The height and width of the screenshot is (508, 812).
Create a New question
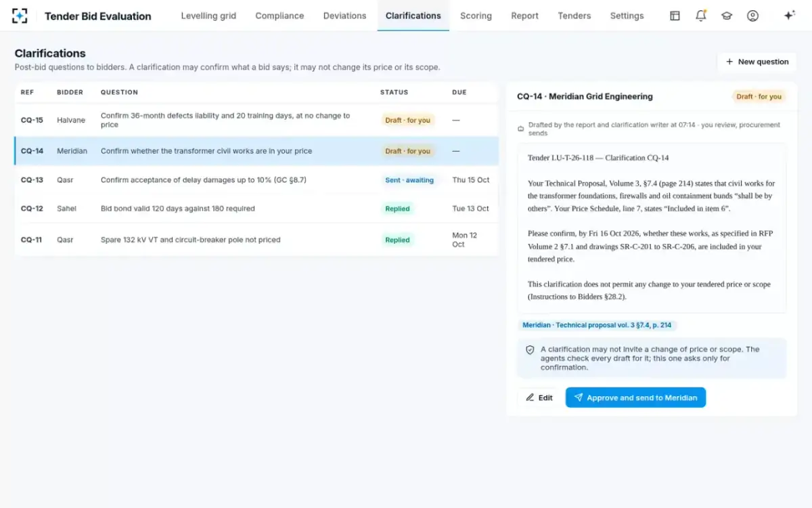pos(757,62)
